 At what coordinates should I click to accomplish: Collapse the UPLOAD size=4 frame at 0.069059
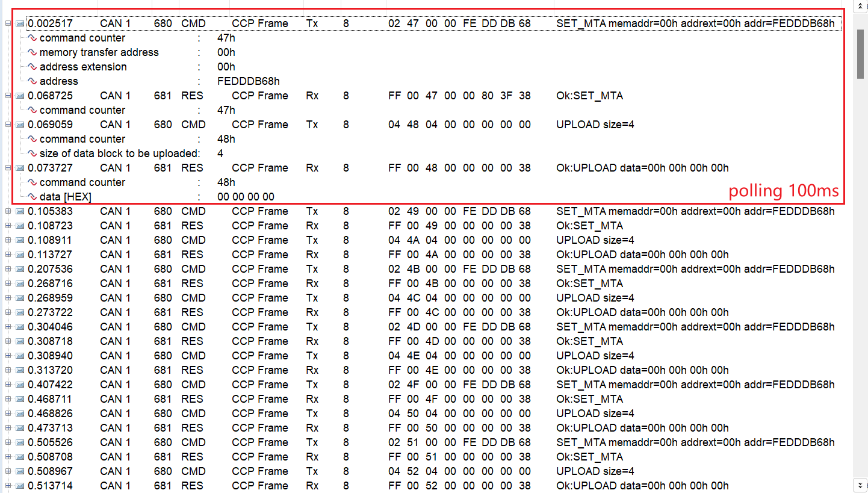point(7,124)
